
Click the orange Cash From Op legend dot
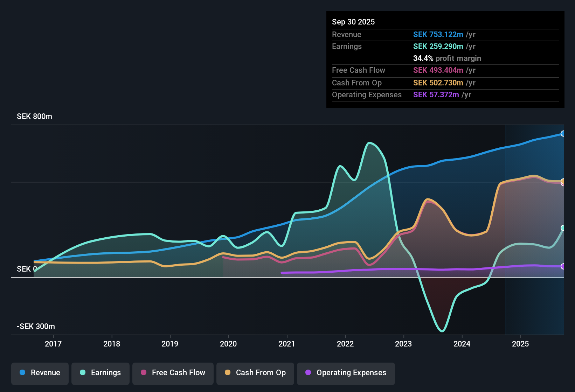coord(228,373)
